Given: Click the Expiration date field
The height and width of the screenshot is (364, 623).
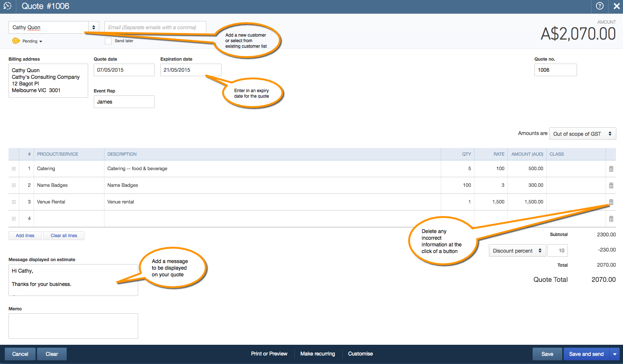Looking at the screenshot, I should [190, 70].
